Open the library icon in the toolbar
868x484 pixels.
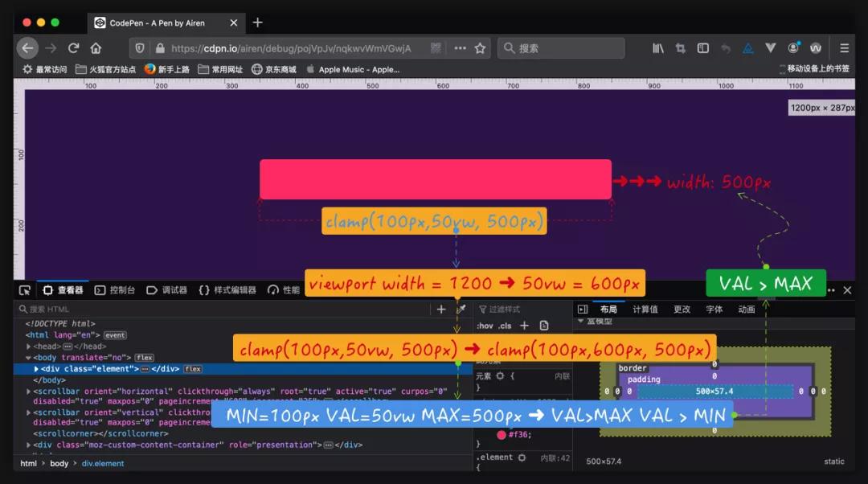pos(657,48)
